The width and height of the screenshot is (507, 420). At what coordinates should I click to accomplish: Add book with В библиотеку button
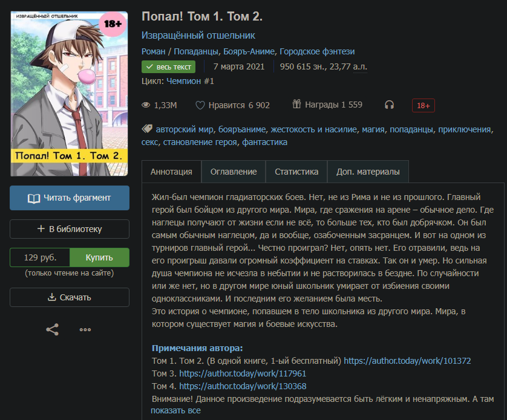tap(70, 229)
